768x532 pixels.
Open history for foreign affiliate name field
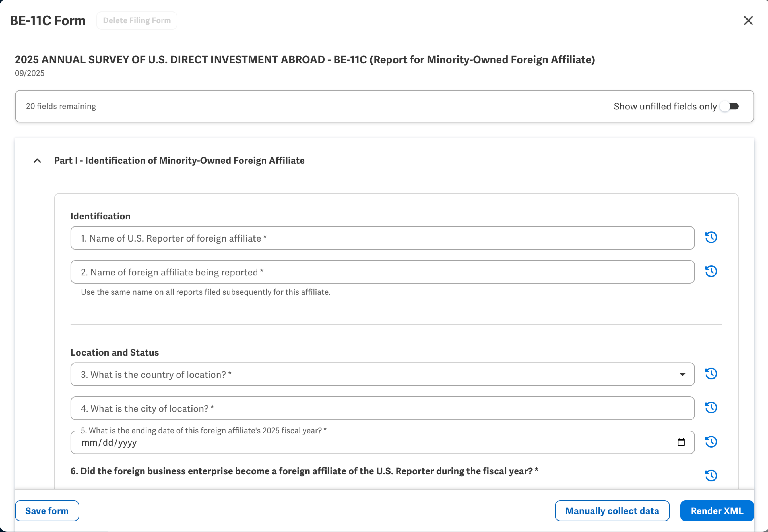[x=711, y=271]
